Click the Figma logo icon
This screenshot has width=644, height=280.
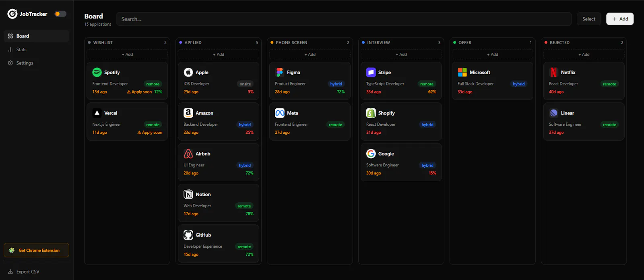click(x=280, y=72)
